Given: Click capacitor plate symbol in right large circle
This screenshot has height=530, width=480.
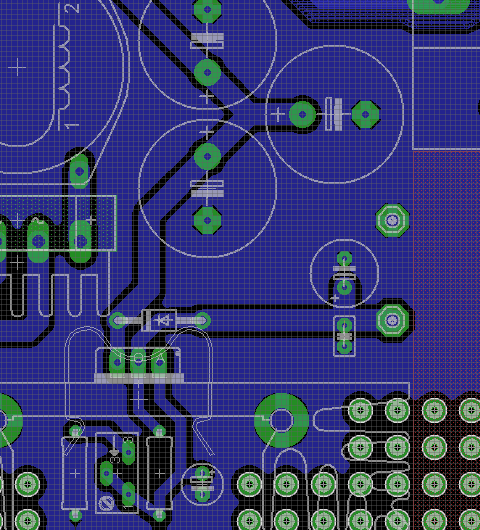Looking at the screenshot, I should (333, 114).
